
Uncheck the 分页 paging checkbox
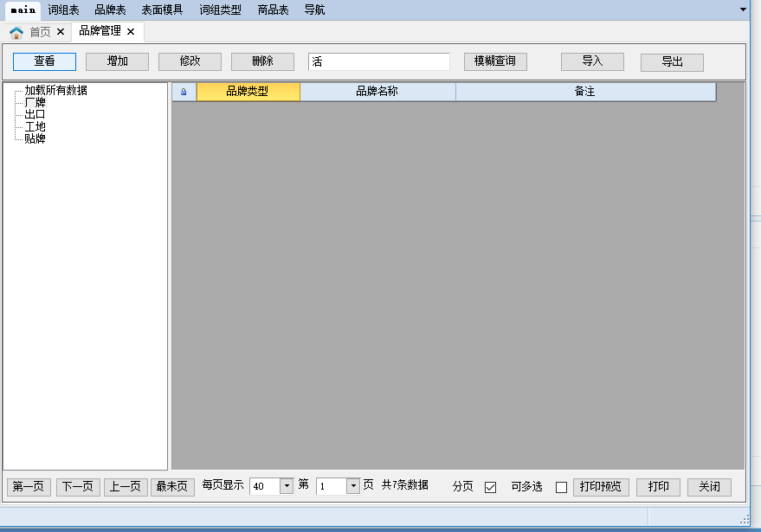click(491, 487)
